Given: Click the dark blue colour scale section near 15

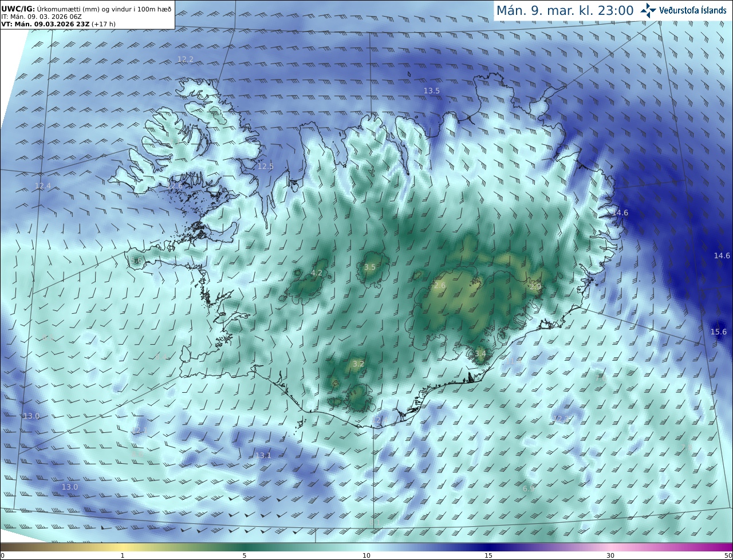Looking at the screenshot, I should pyautogui.click(x=488, y=547).
